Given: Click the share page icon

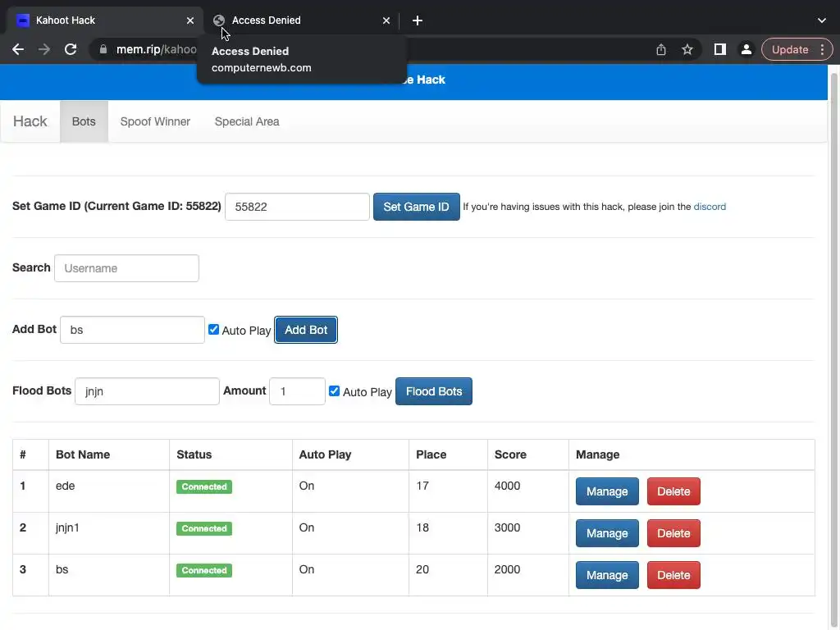Looking at the screenshot, I should tap(661, 49).
